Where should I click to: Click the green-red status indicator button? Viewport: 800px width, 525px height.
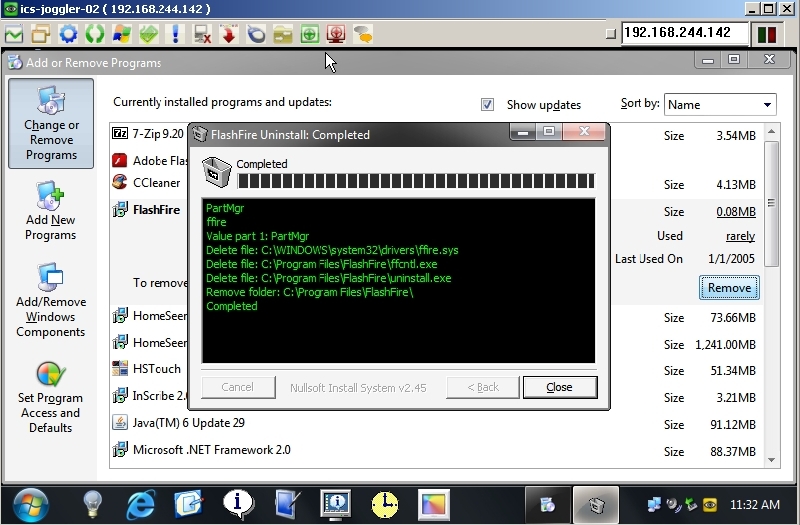tap(767, 34)
